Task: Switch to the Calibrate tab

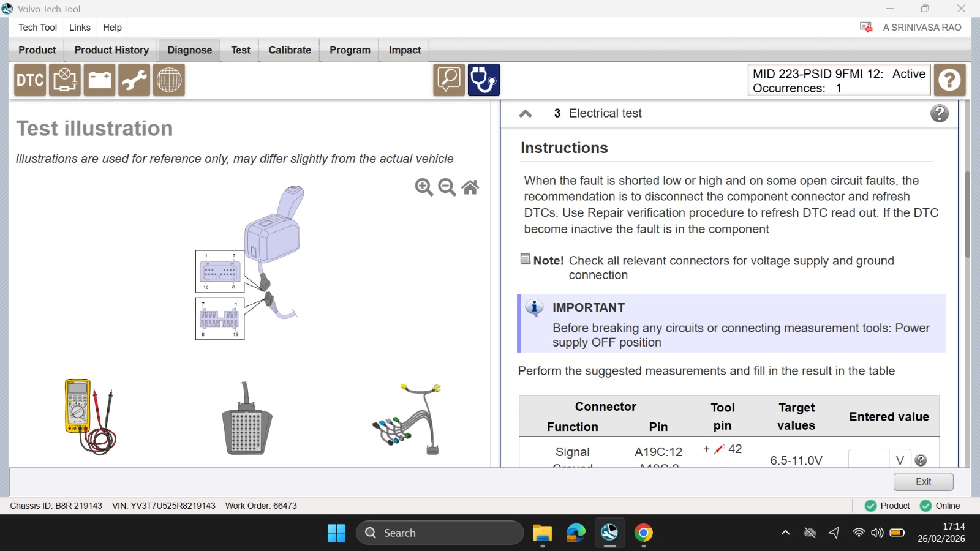Action: point(290,50)
